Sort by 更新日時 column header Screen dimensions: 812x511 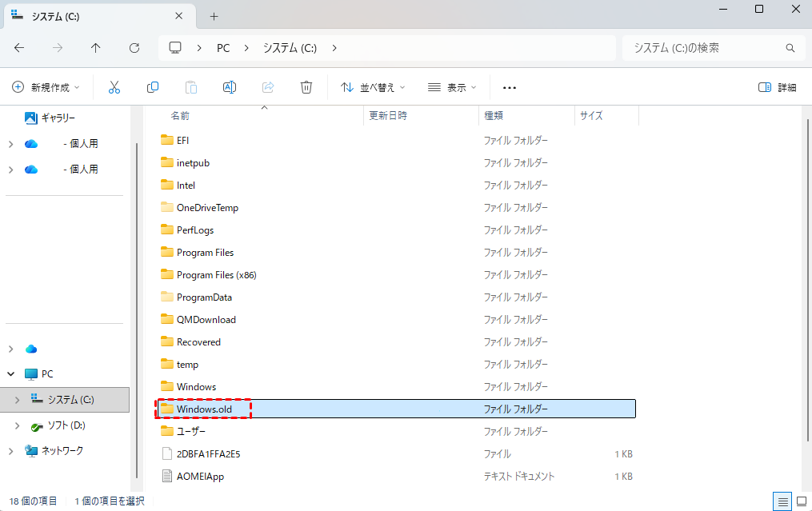(x=389, y=115)
